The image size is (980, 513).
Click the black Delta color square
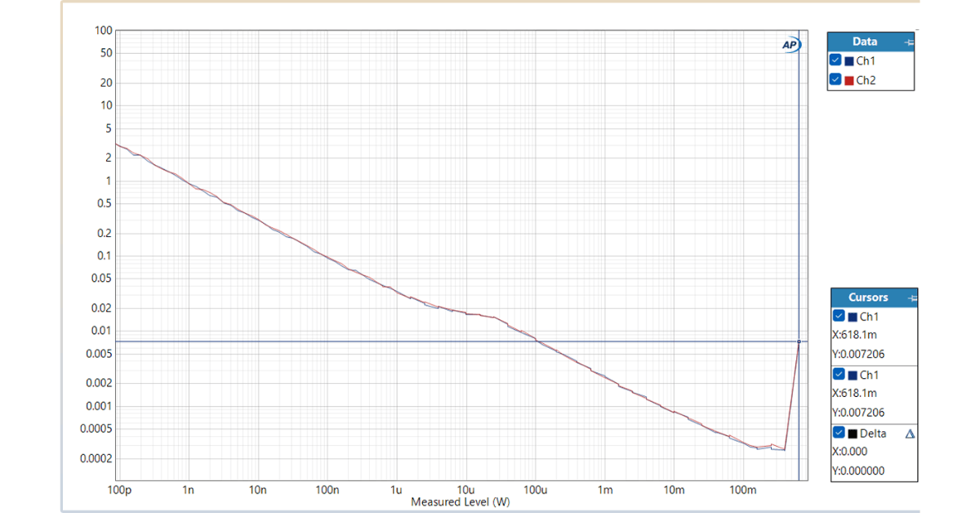point(853,433)
